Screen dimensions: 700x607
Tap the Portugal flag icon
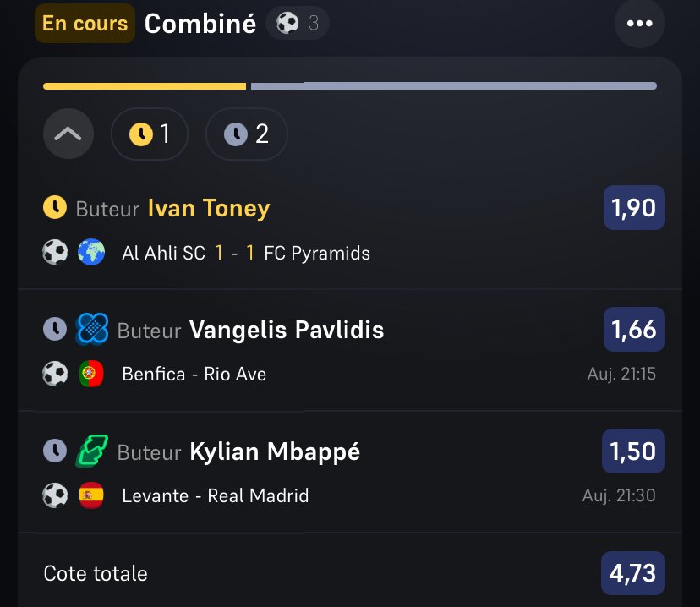point(91,374)
